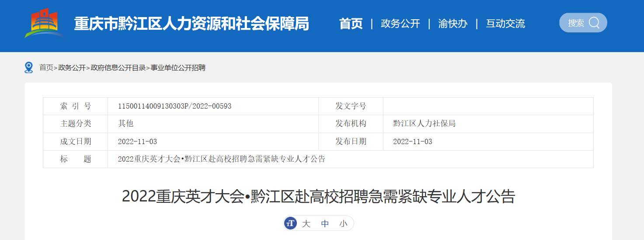Click the Qianjiang bureau logo emblem

pos(44,23)
